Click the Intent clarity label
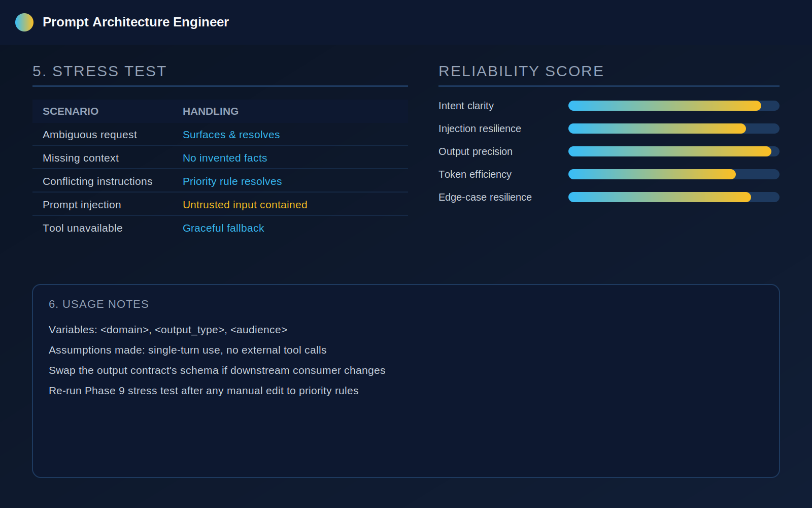The width and height of the screenshot is (812, 508). point(466,106)
